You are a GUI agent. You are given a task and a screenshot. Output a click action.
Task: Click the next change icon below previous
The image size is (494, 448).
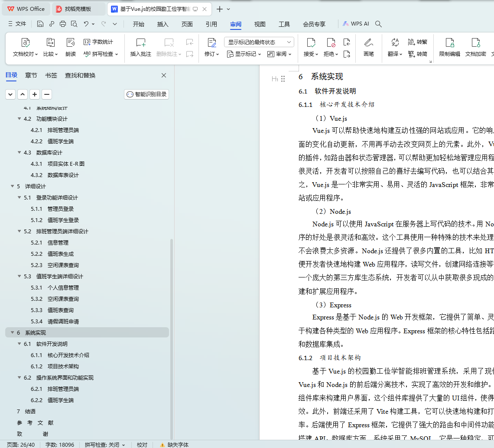pyautogui.click(x=347, y=54)
